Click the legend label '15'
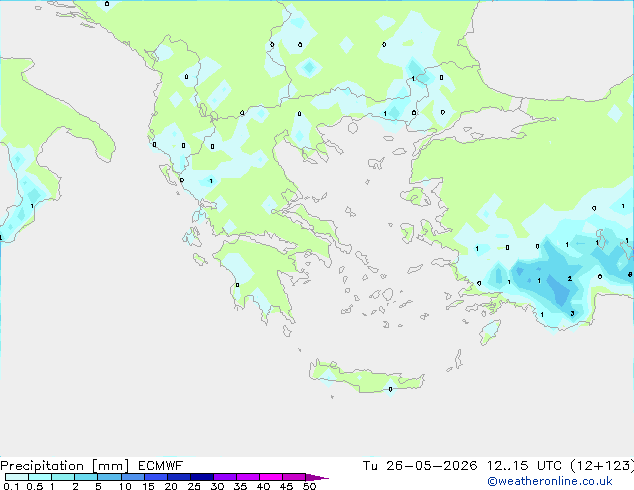The height and width of the screenshot is (490, 634). coord(148,486)
